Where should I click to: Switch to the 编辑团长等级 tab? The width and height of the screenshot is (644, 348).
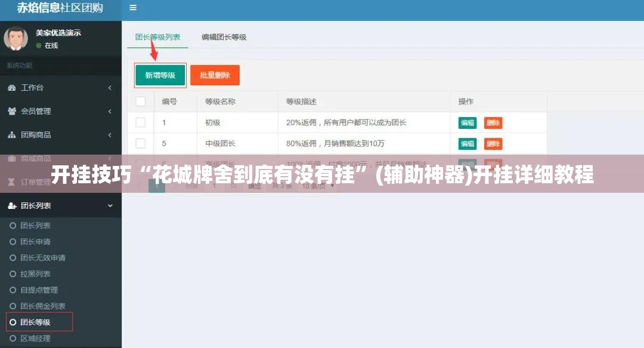click(x=224, y=37)
